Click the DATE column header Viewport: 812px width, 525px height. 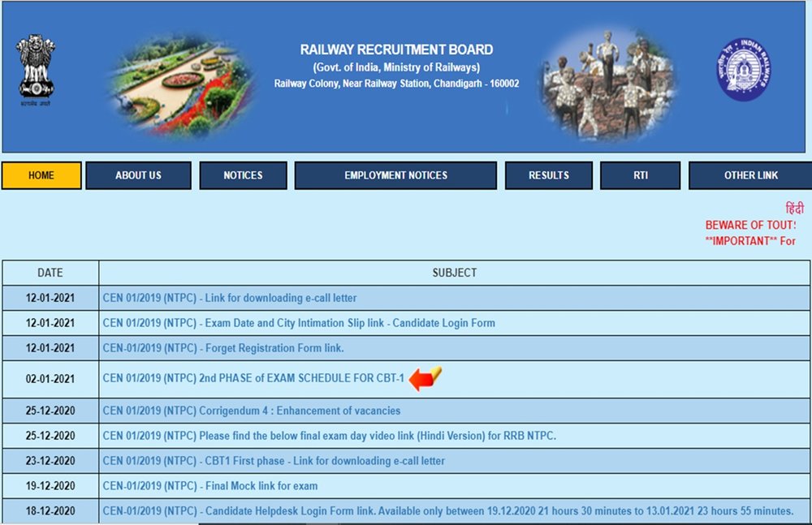tap(50, 273)
